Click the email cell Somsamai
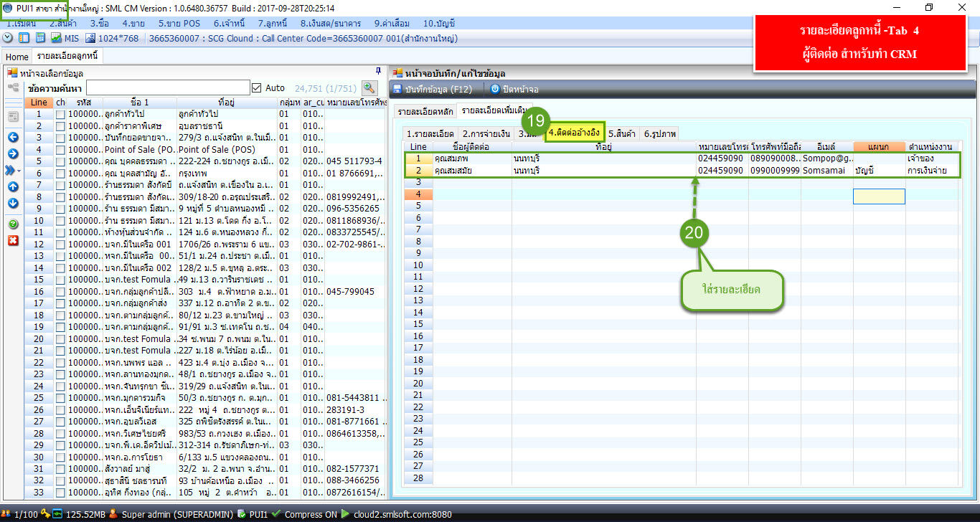This screenshot has width=980, height=522. (x=826, y=171)
